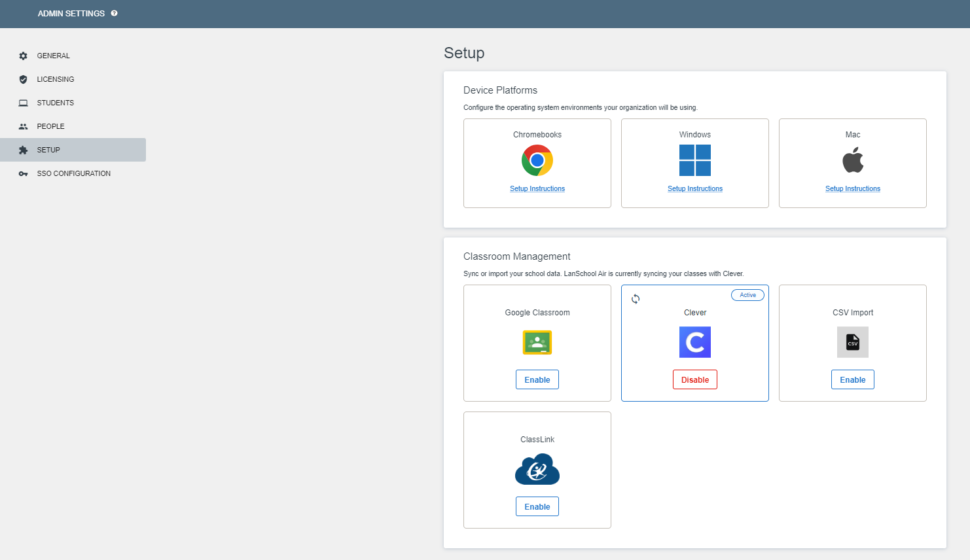Screen dimensions: 970x560
Task: Click the Active badge on Clever card
Action: tap(747, 295)
